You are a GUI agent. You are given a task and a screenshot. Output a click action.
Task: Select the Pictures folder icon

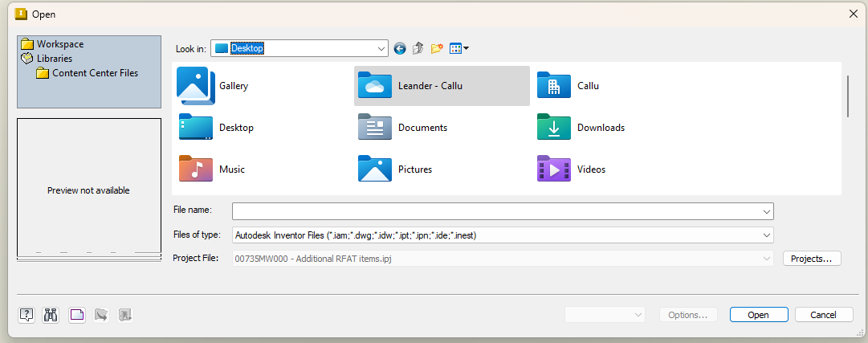click(x=375, y=169)
